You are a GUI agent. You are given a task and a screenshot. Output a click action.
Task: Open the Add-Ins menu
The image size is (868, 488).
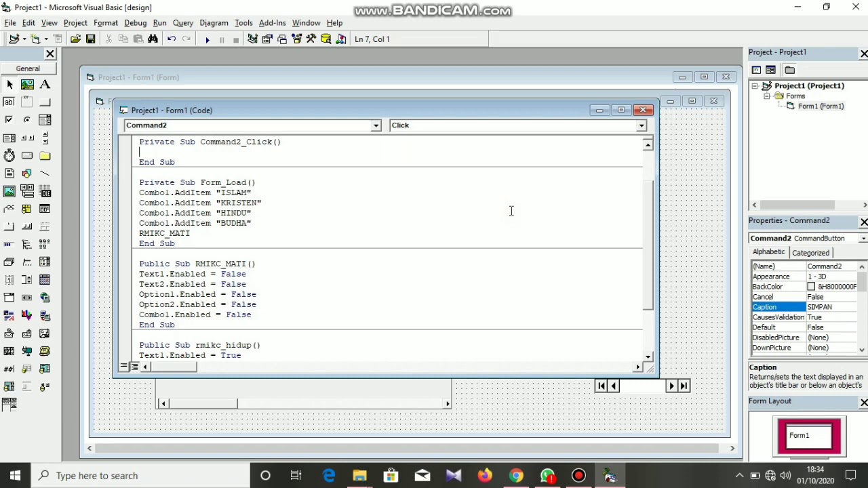[273, 22]
